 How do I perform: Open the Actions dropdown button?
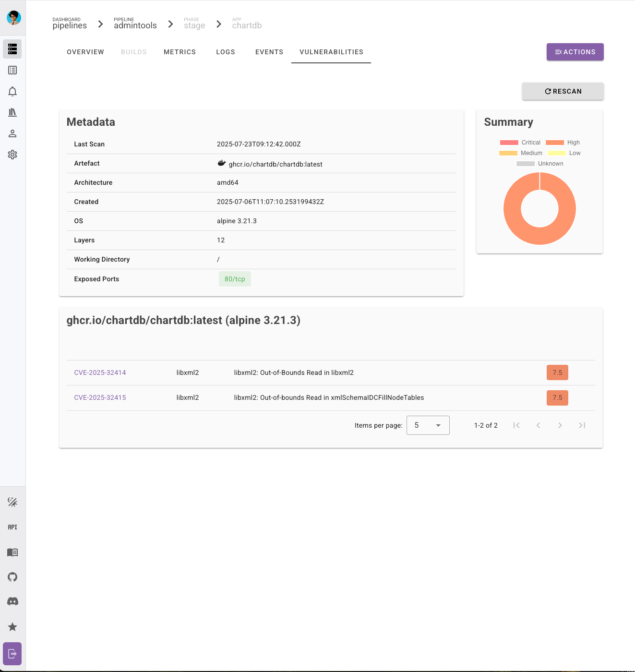575,52
